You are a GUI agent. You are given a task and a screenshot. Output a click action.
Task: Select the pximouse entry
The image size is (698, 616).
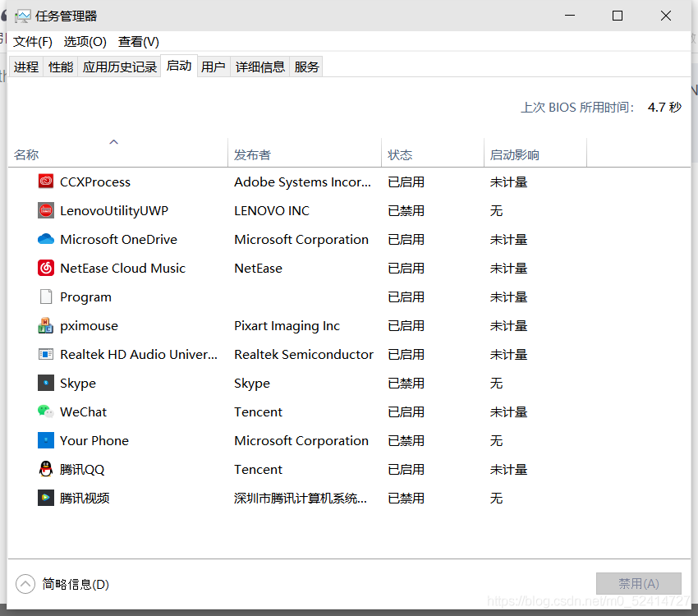89,326
